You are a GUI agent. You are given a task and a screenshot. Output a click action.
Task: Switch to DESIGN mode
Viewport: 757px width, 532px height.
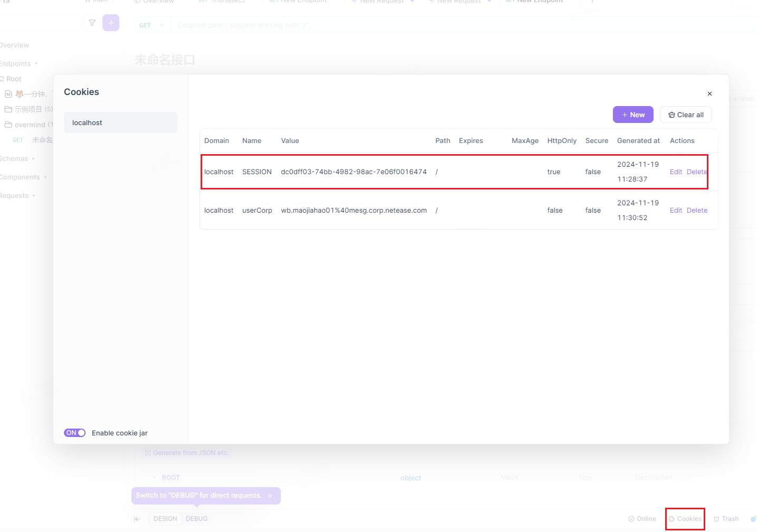tap(165, 519)
